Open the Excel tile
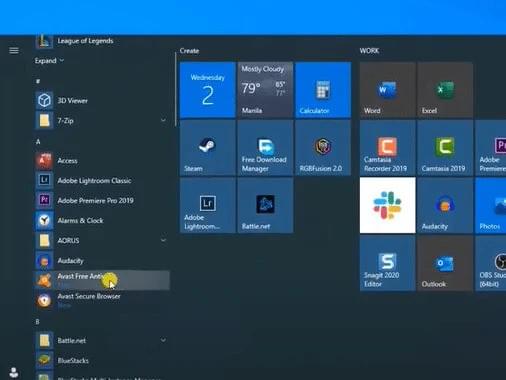 (x=445, y=90)
